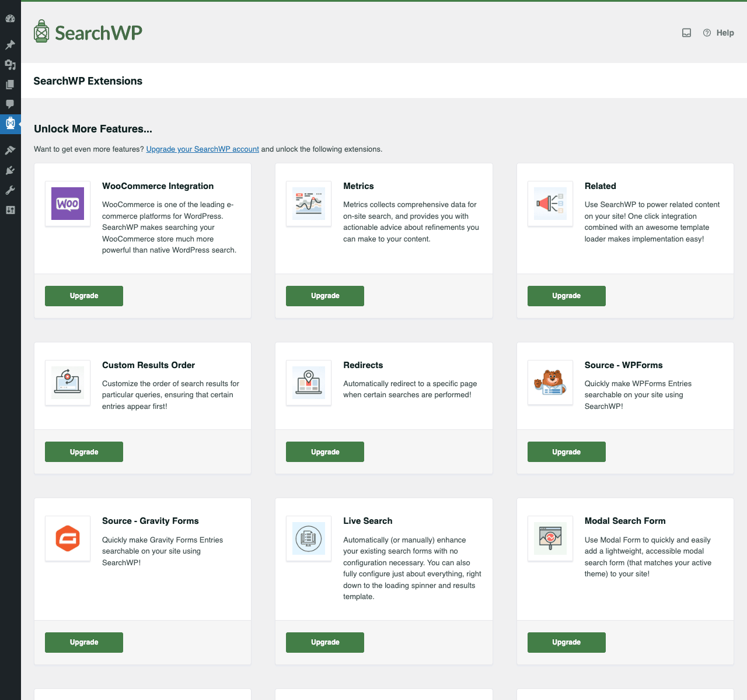Open the Settings sidebar icon
This screenshot has height=700, width=747.
(x=10, y=210)
